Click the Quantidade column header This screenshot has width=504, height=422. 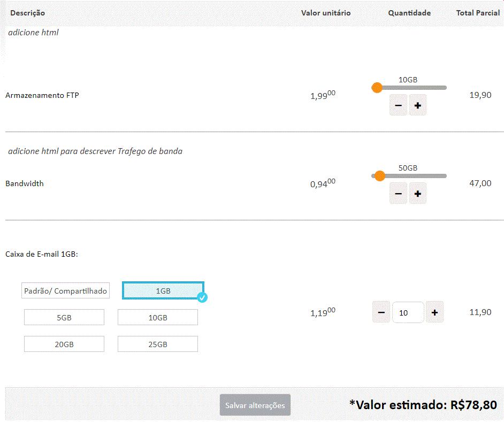pos(409,13)
